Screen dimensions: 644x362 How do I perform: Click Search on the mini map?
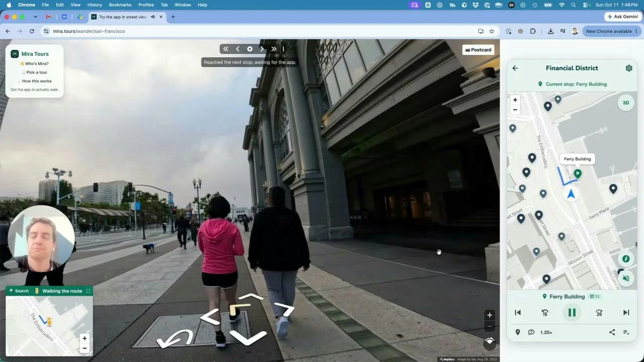(19, 291)
